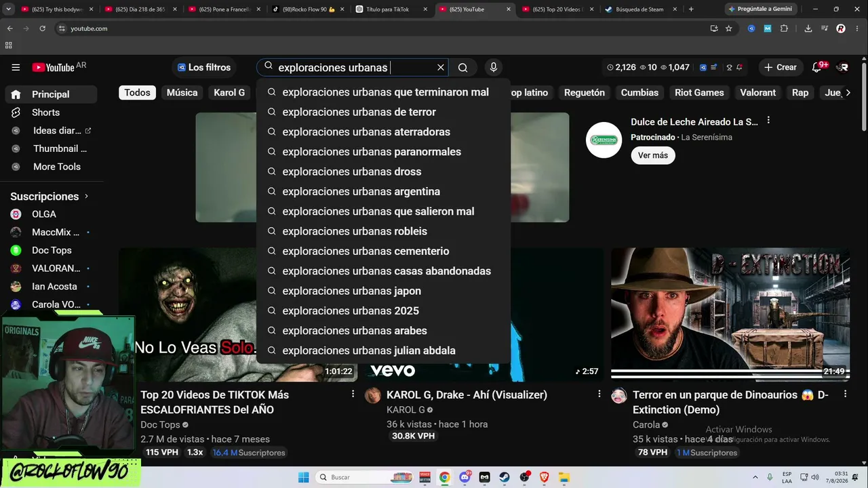Viewport: 868px width, 488px height.
Task: Select the Música filter chip
Action: tap(182, 93)
